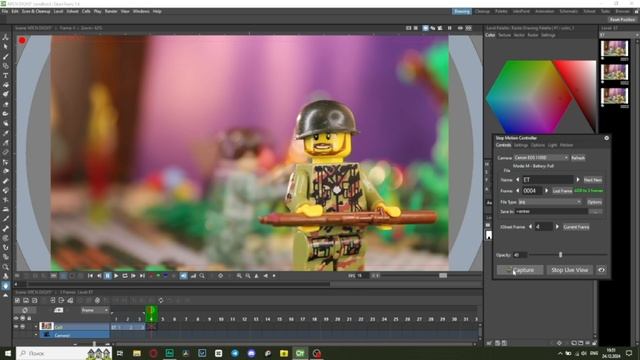Click the Name field containing ET
The width and height of the screenshot is (640, 360).
point(548,180)
